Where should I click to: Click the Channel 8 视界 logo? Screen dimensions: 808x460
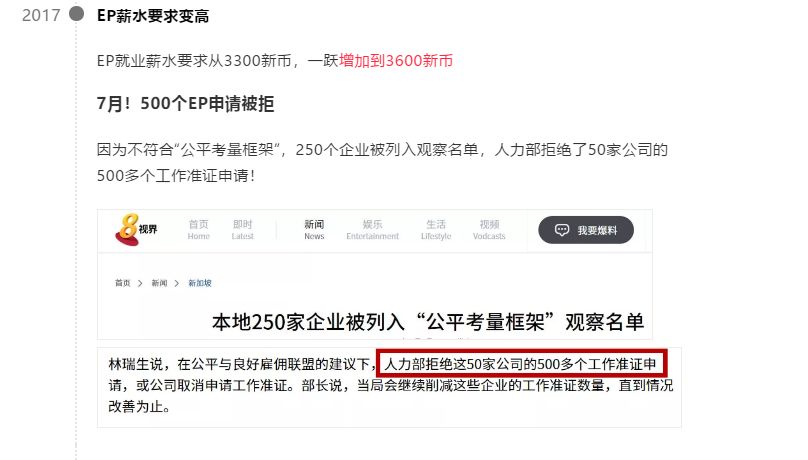[136, 229]
